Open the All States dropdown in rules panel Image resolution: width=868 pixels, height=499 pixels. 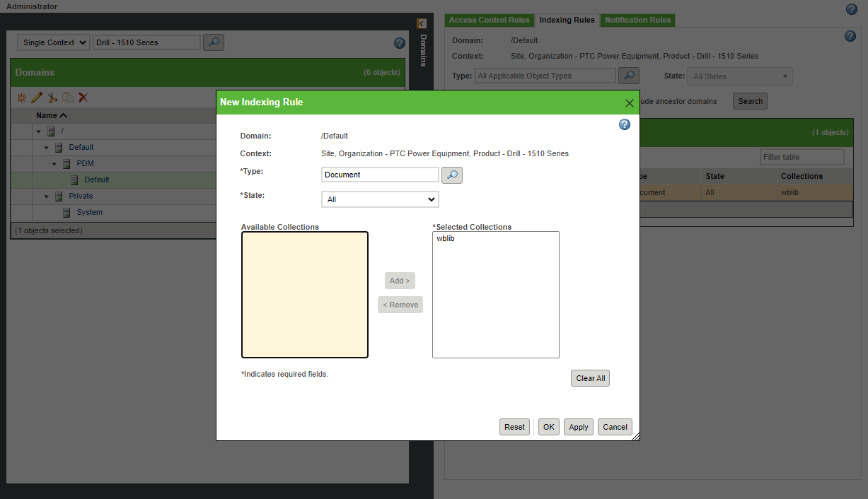[741, 76]
